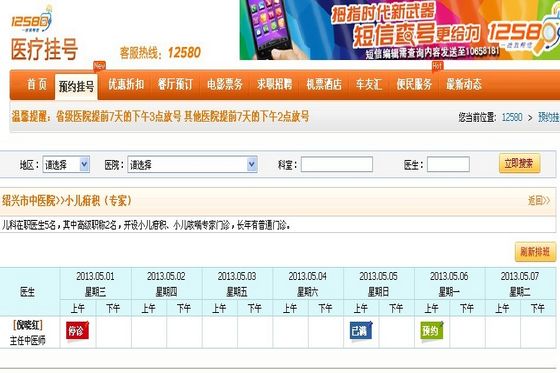The image size is (560, 373).
Task: Go to the 首页 home tab
Action: click(x=37, y=85)
